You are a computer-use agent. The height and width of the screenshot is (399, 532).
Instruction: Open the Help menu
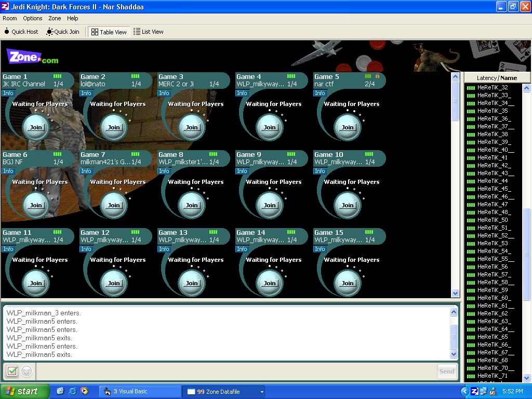point(73,18)
